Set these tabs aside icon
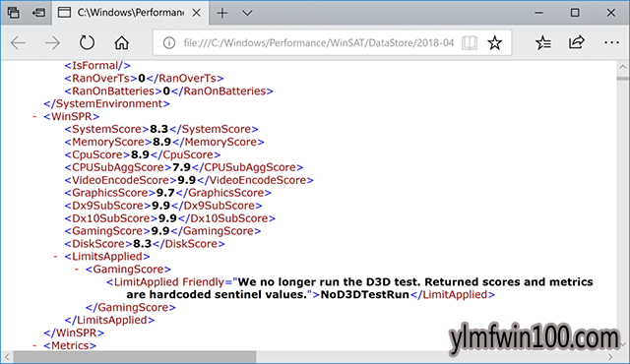 click(x=38, y=13)
